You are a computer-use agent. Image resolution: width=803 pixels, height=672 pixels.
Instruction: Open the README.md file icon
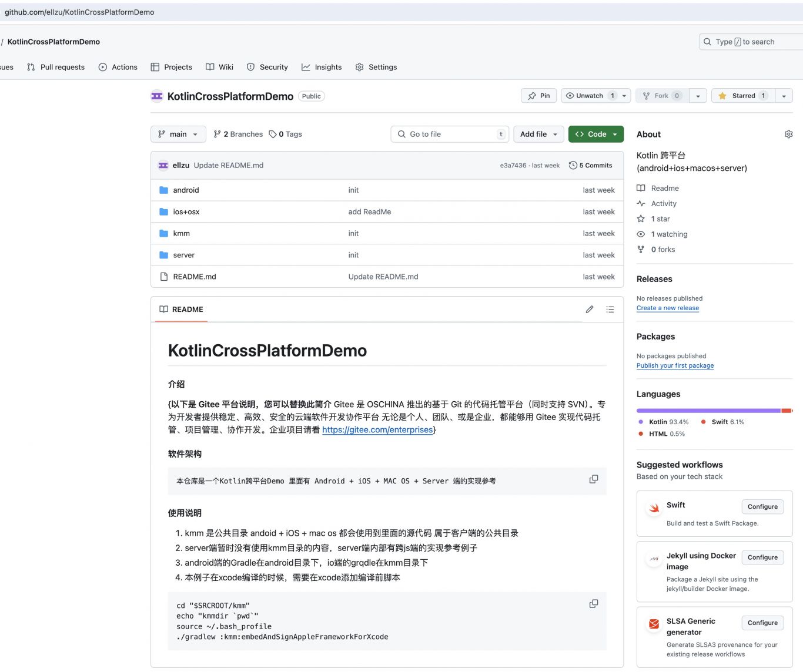tap(164, 277)
